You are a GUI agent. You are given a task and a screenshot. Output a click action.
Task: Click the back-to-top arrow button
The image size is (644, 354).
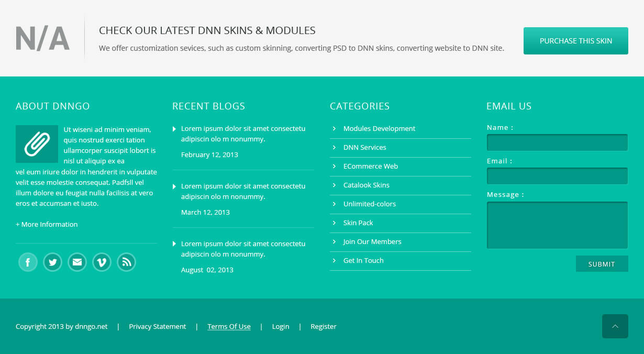(615, 326)
